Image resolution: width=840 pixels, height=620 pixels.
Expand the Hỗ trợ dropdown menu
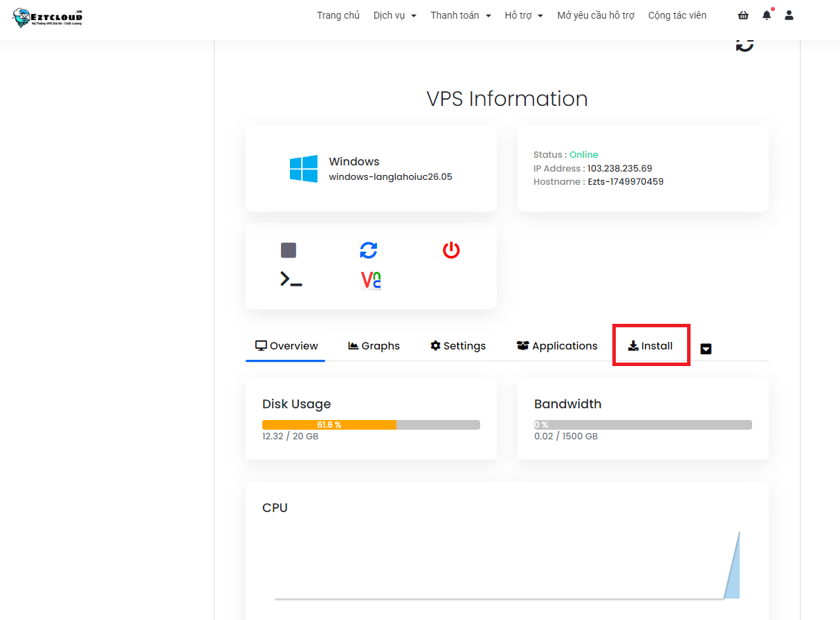524,15
